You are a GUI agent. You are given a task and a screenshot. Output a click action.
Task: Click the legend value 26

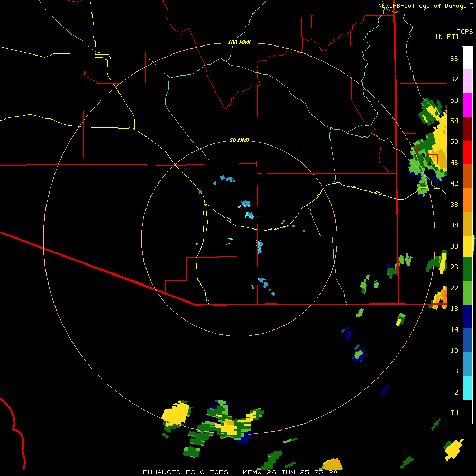[454, 267]
